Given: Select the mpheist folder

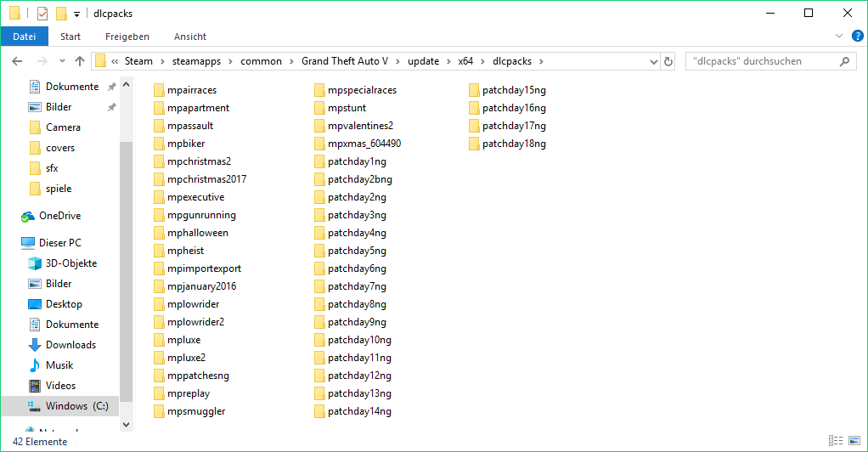Looking at the screenshot, I should click(x=185, y=251).
